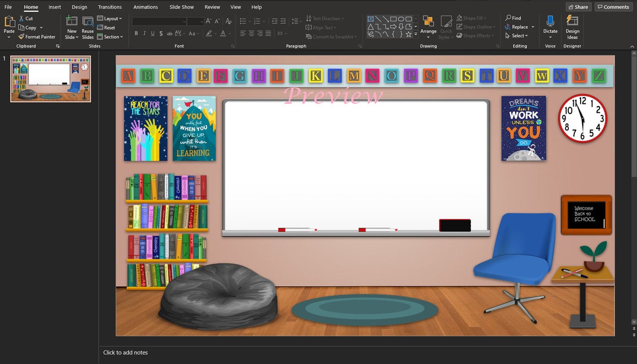Open the Font dialog launcher
This screenshot has width=637, height=364.
233,46
